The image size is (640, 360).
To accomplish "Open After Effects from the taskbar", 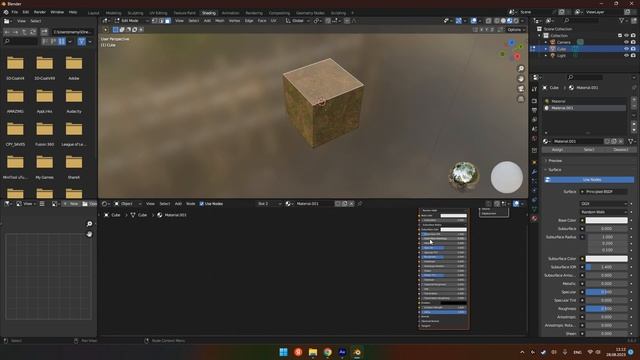I will [x=342, y=352].
